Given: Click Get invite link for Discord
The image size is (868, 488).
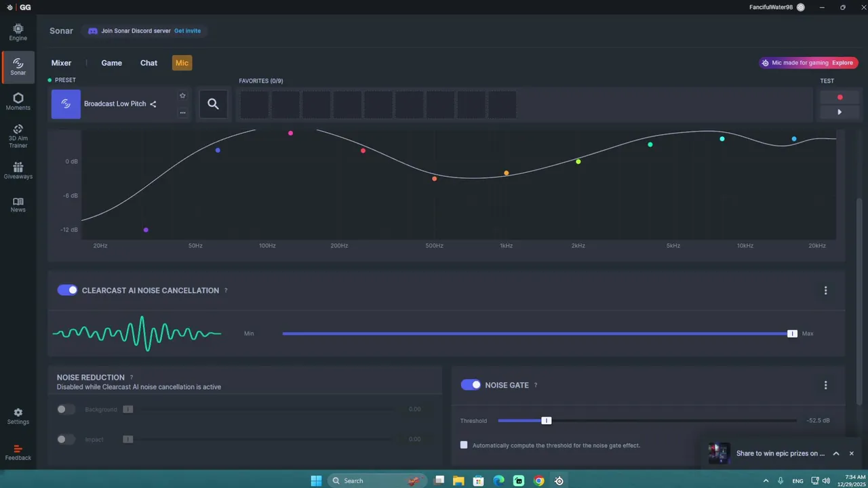Looking at the screenshot, I should tap(187, 31).
